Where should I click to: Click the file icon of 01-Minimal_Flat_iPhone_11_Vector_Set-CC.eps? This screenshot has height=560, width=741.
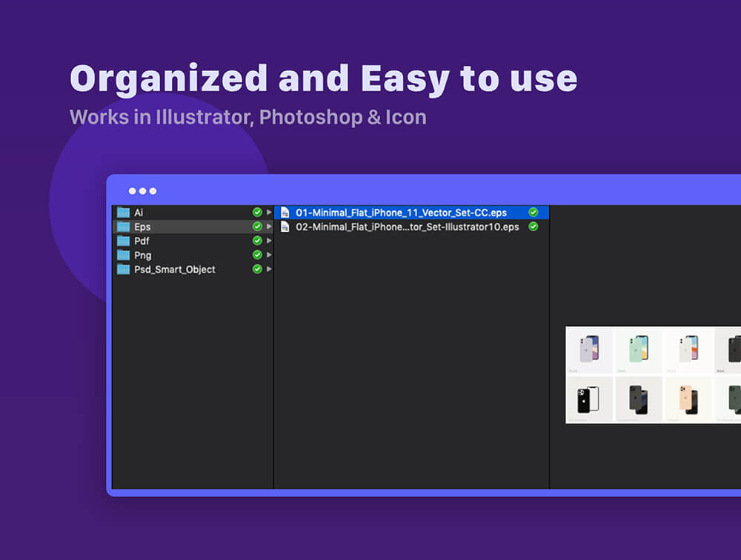click(285, 213)
